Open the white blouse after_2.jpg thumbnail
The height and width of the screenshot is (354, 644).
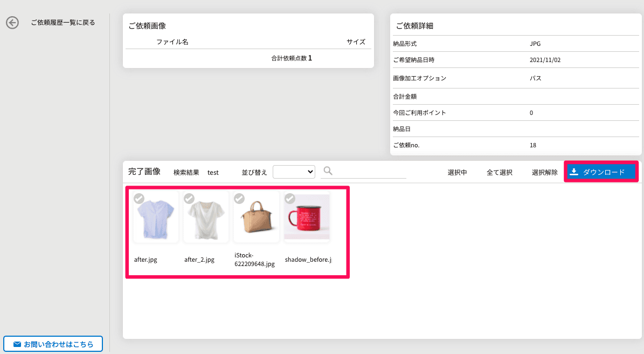point(206,217)
